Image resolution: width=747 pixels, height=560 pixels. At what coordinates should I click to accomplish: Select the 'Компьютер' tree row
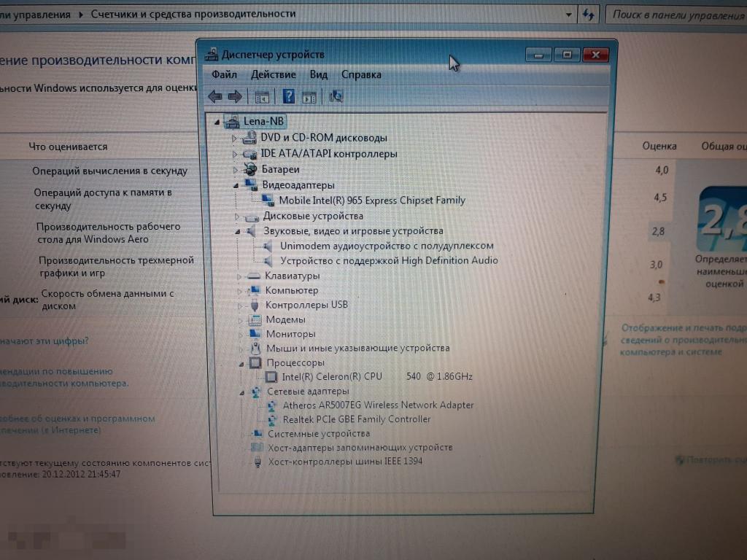click(x=284, y=290)
